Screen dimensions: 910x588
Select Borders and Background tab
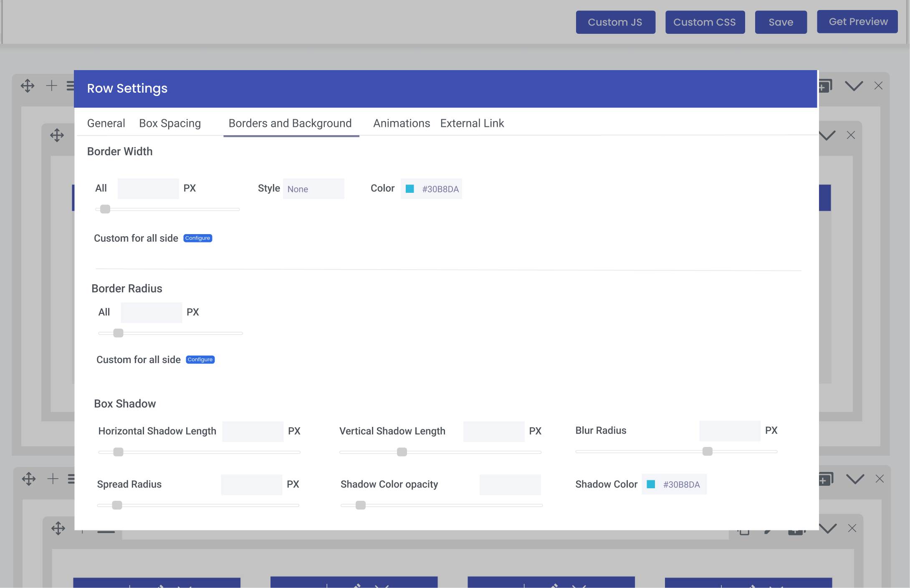(x=290, y=123)
